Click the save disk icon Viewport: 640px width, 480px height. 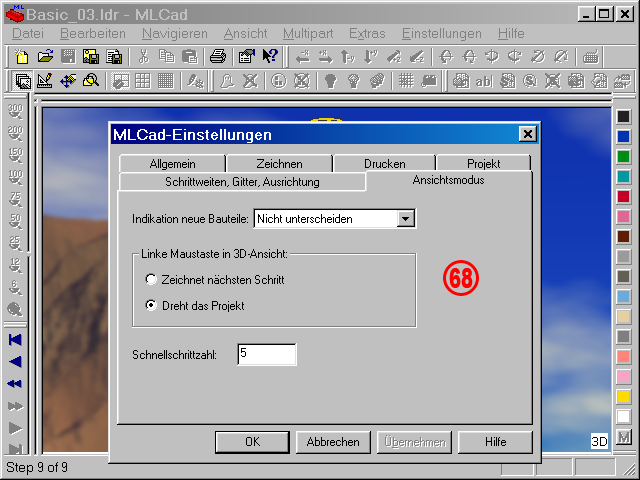click(x=68, y=56)
